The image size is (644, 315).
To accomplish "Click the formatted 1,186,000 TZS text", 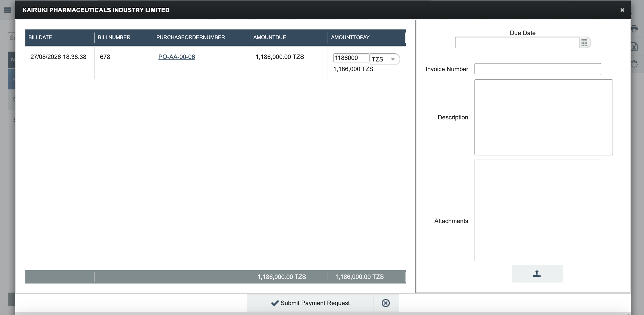I will (x=353, y=69).
